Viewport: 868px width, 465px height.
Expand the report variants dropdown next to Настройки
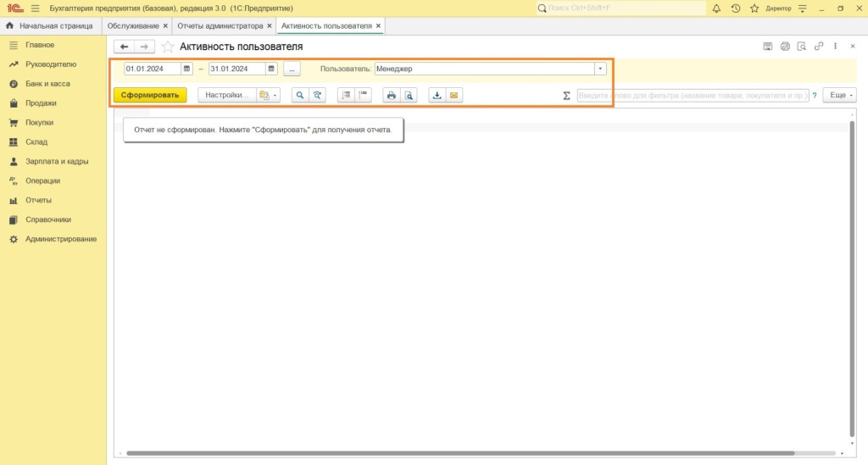(268, 96)
